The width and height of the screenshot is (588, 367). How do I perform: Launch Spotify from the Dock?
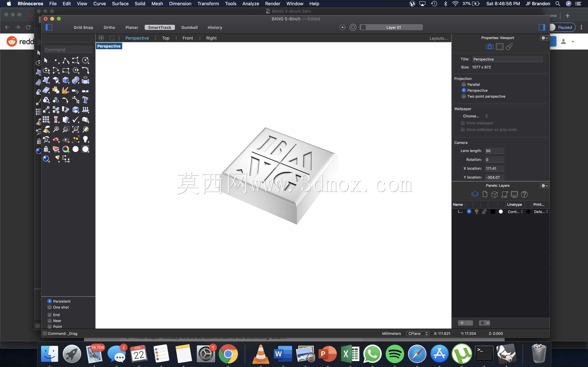pyautogui.click(x=395, y=354)
